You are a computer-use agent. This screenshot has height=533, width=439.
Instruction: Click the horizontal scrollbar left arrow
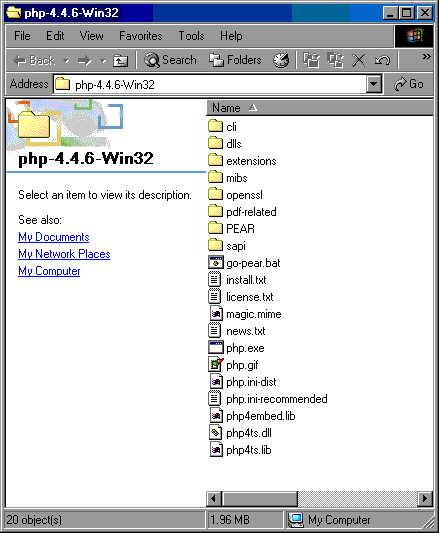point(214,499)
